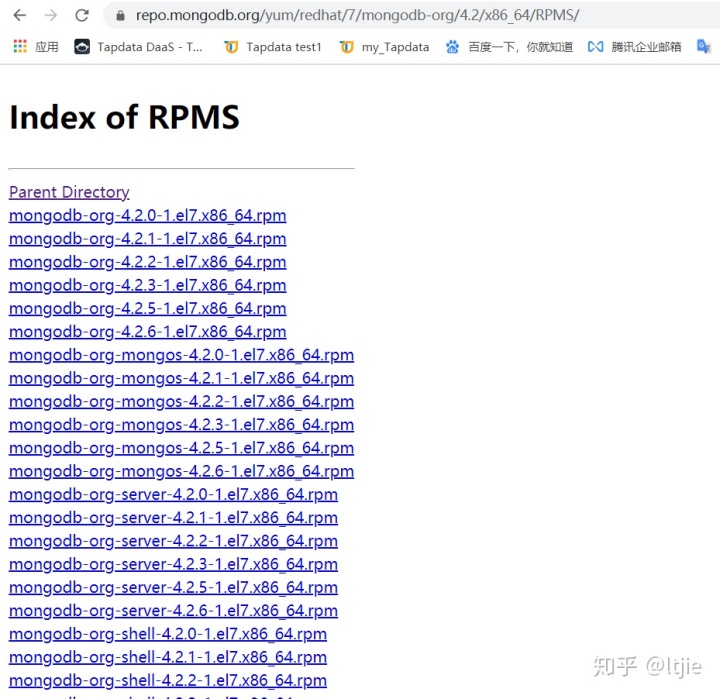The image size is (720, 699).
Task: Open the Tapdata test1 bookmark
Action: (284, 47)
